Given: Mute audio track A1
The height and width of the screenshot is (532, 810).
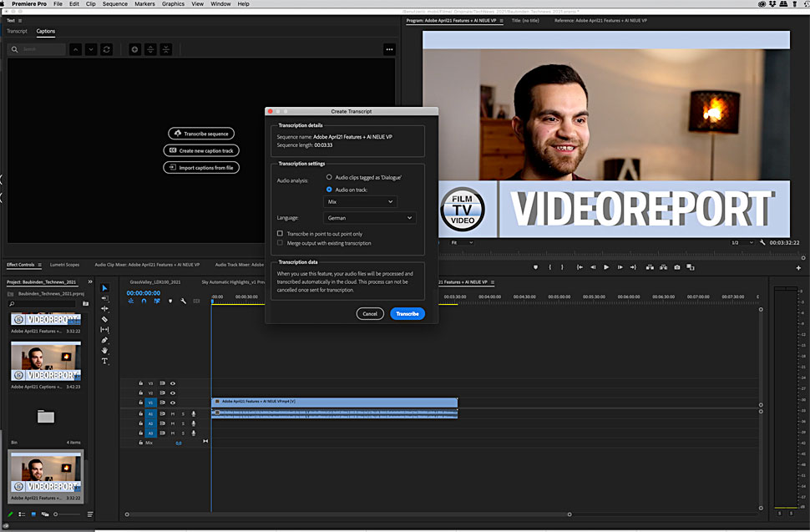Looking at the screenshot, I should [x=173, y=413].
